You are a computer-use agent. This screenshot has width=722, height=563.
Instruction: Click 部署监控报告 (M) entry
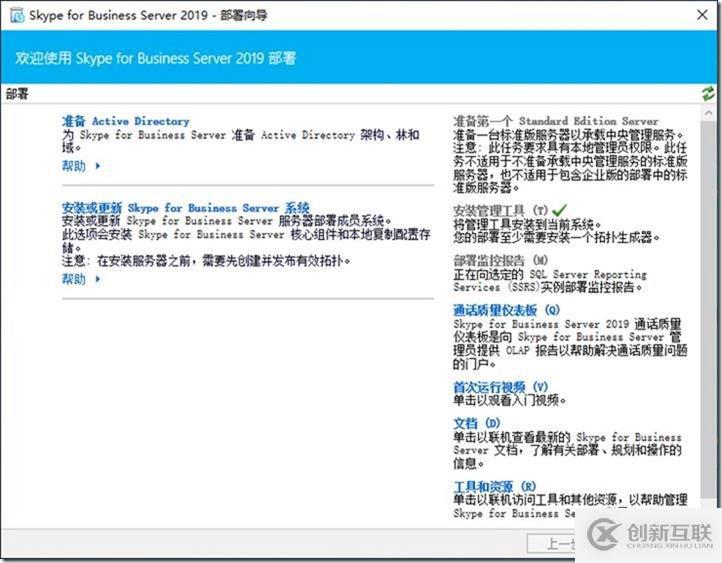[500, 261]
